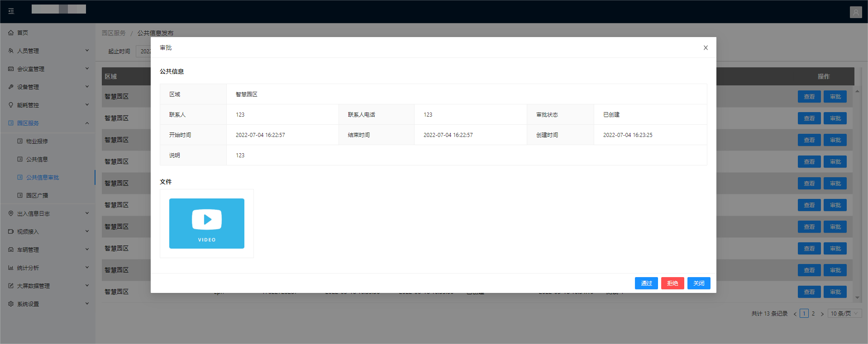868x344 pixels.
Task: Open the 公共信息 menu item
Action: (48, 159)
